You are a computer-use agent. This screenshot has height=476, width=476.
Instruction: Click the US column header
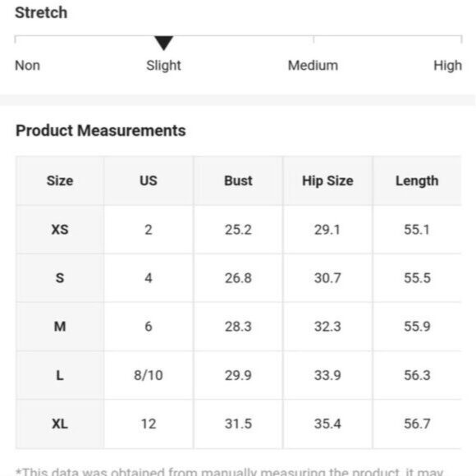pyautogui.click(x=149, y=181)
